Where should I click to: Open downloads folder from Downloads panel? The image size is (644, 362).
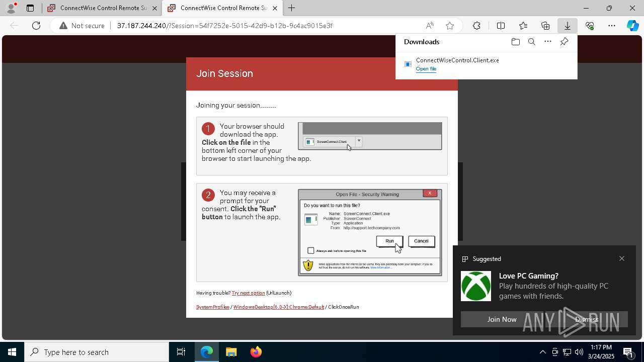click(516, 42)
